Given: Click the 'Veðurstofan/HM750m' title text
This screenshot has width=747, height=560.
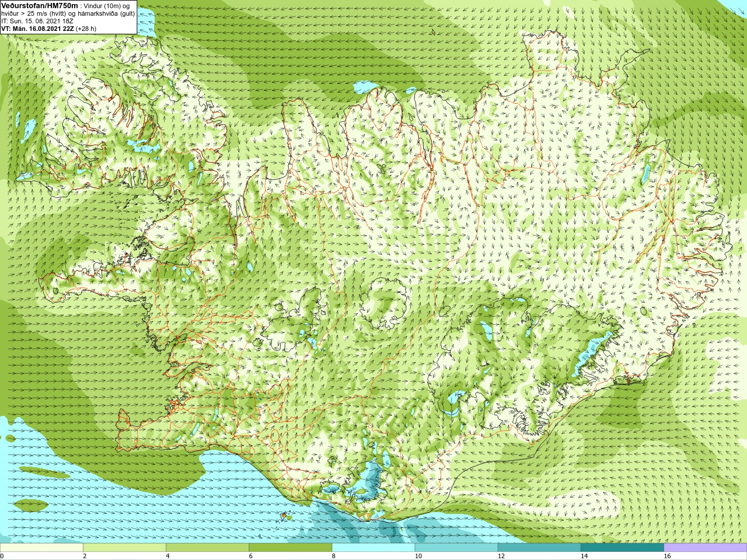Looking at the screenshot, I should (39, 5).
